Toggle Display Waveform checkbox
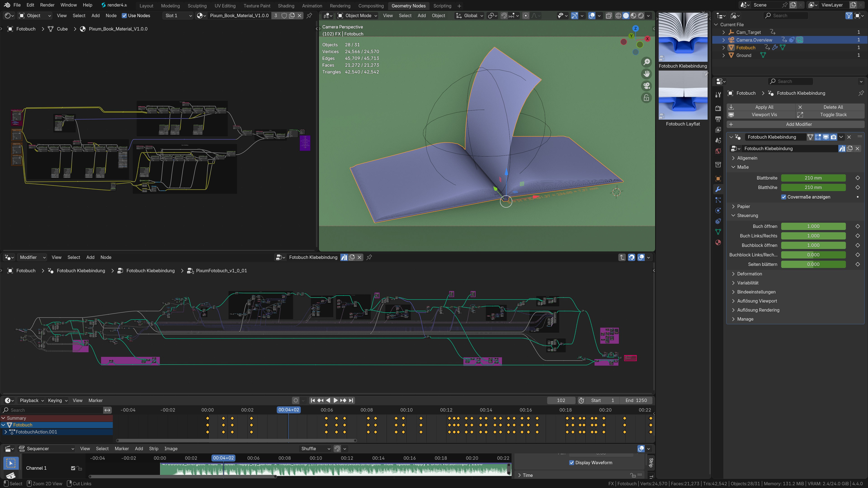868x488 pixels. pos(571,462)
